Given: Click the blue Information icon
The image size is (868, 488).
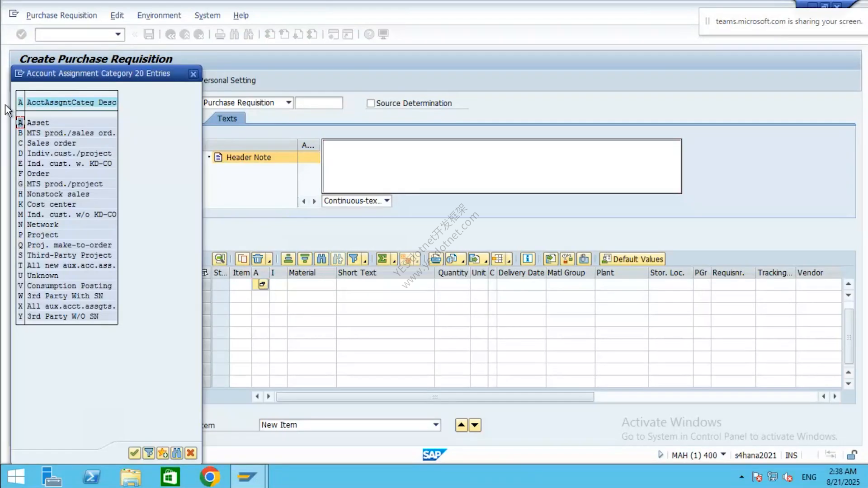Looking at the screenshot, I should [x=528, y=259].
